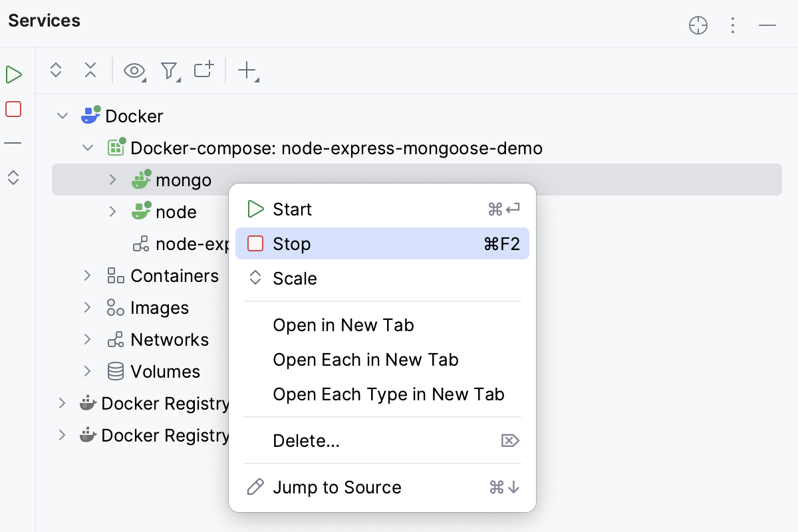Viewport: 798px width, 532px height.
Task: Expand the first Docker Registry node
Action: [61, 403]
